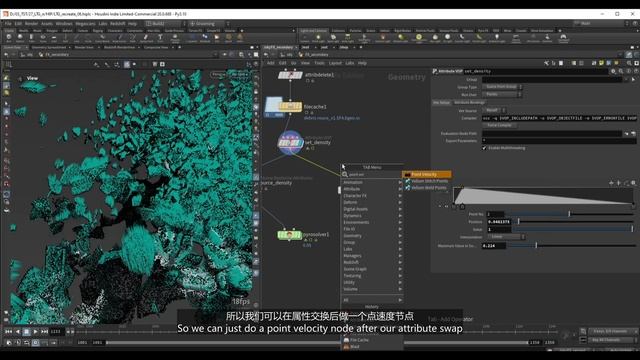The height and width of the screenshot is (360, 640).
Task: Open the Megascans menu
Action: (x=85, y=24)
